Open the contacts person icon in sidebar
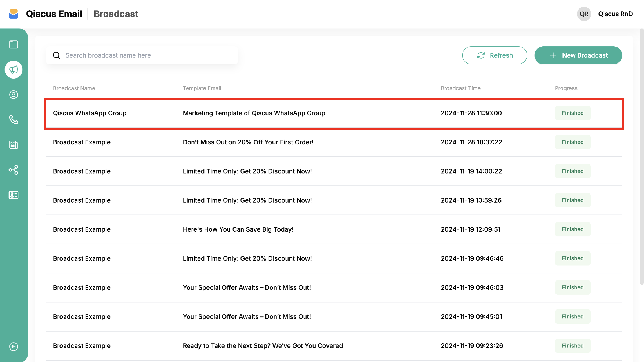The width and height of the screenshot is (644, 362). tap(14, 95)
